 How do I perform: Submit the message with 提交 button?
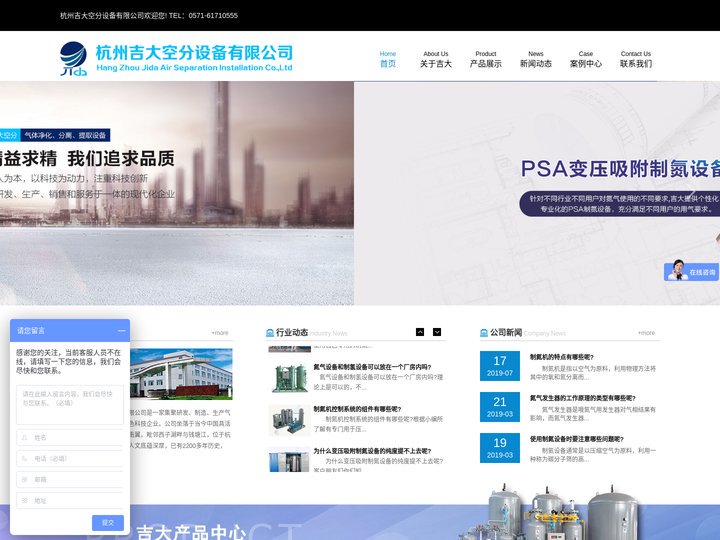point(108,523)
